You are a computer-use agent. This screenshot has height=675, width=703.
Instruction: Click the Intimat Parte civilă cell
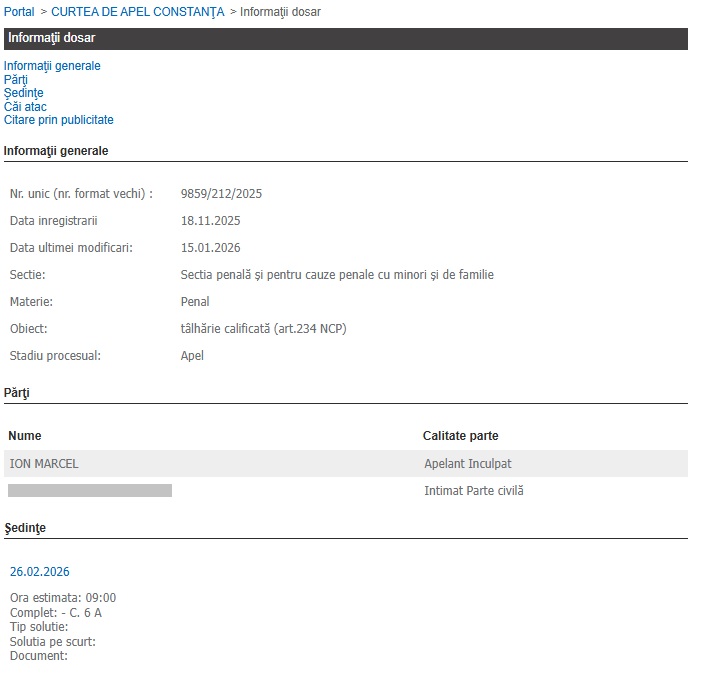coord(474,491)
